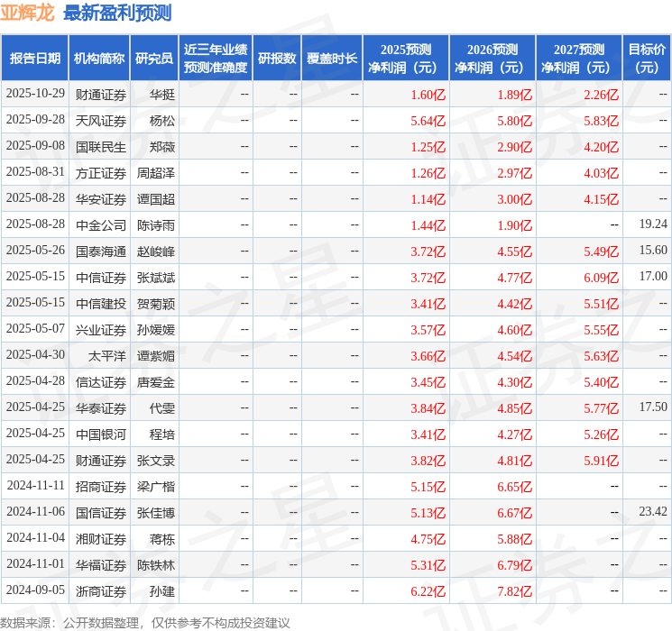672x631 pixels.
Task: Click the 亚辉龙 stock name in title
Action: pyautogui.click(x=28, y=13)
